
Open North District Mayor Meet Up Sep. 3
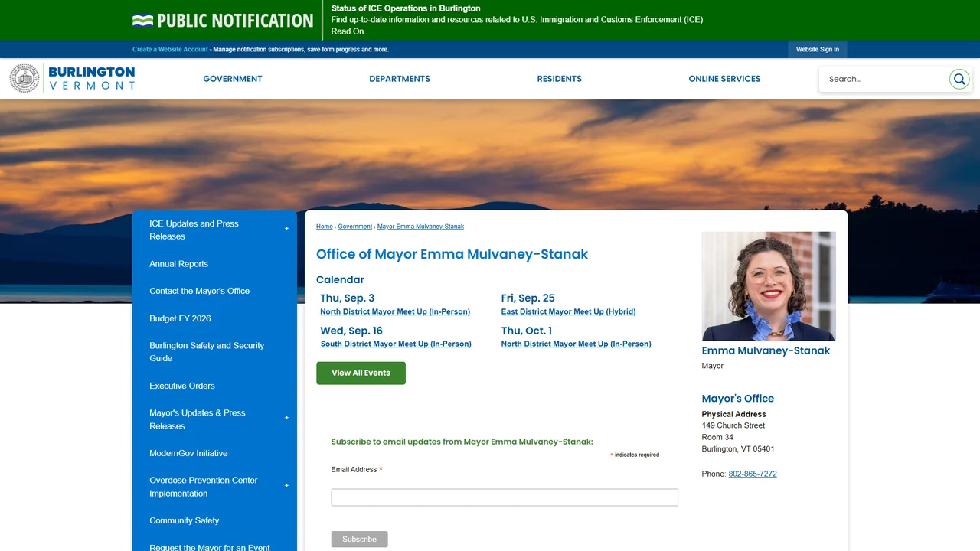point(395,311)
